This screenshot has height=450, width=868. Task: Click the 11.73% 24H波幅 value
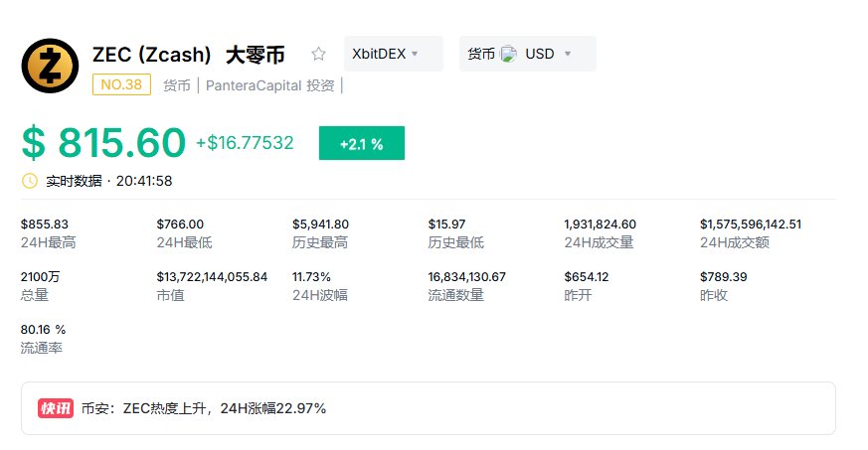311,276
